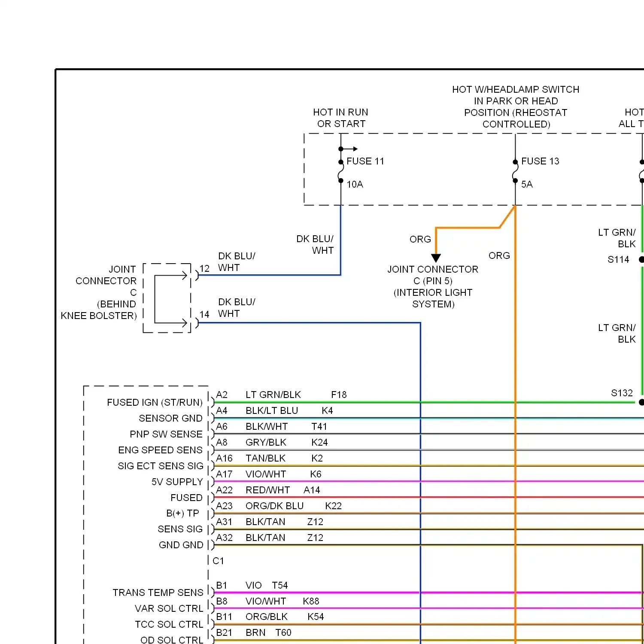
Task: Click circuit code A14
Action: tap(312, 490)
